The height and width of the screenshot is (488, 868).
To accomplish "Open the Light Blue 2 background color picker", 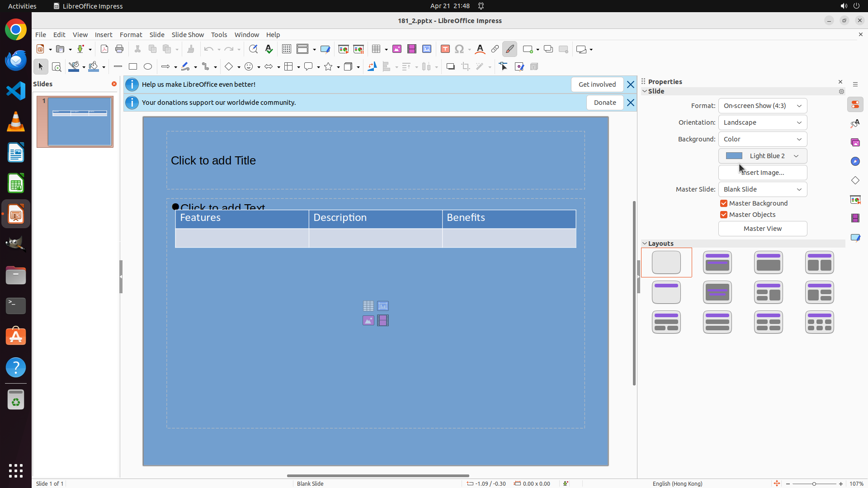I will tap(762, 156).
